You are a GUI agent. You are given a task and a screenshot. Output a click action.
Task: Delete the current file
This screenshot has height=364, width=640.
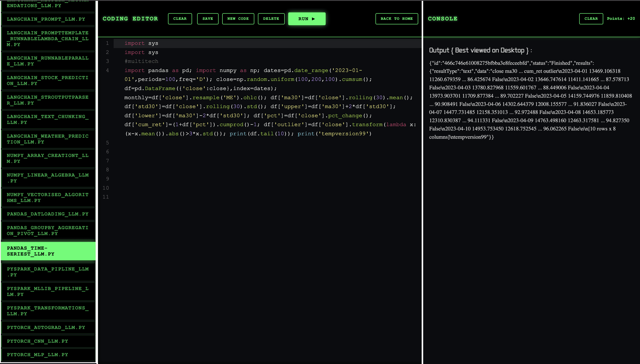(x=271, y=19)
